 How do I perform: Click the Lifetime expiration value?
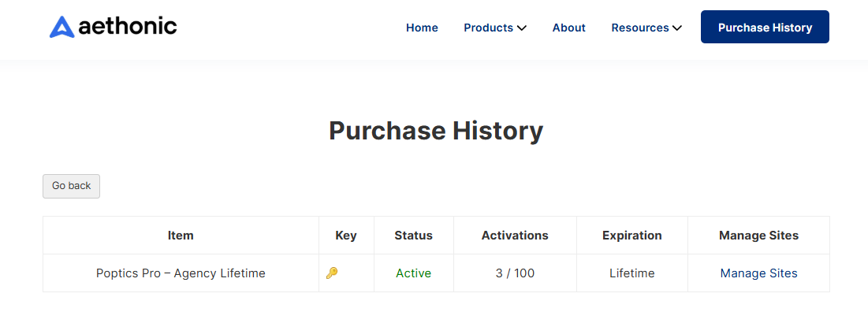pyautogui.click(x=632, y=273)
